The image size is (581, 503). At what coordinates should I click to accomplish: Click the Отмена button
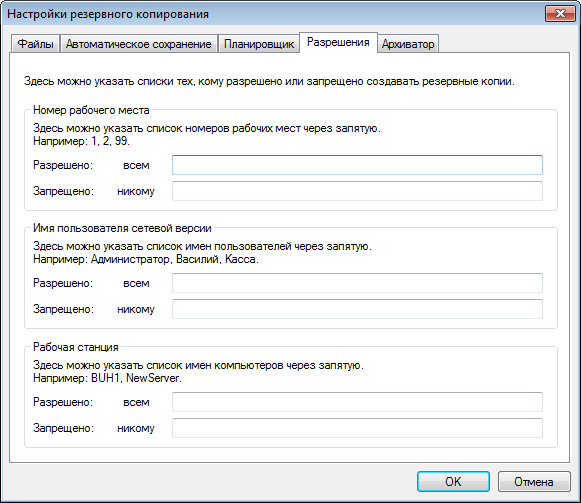(534, 482)
